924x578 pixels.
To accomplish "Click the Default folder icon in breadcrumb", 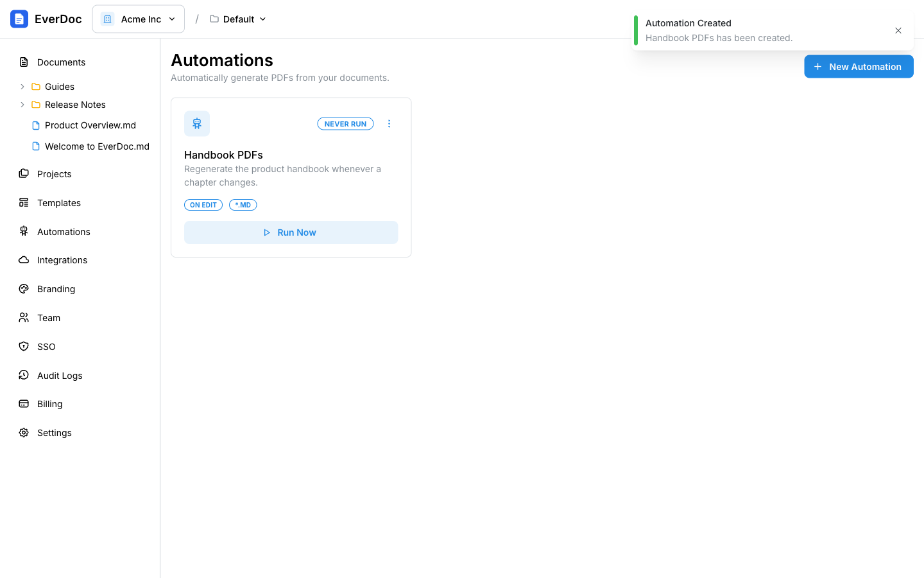I will [x=214, y=19].
